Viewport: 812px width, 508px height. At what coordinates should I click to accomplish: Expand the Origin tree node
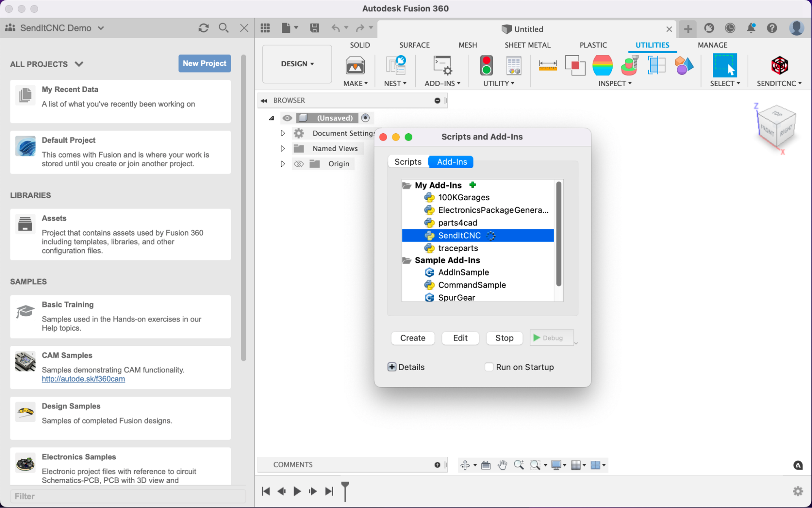[283, 164]
